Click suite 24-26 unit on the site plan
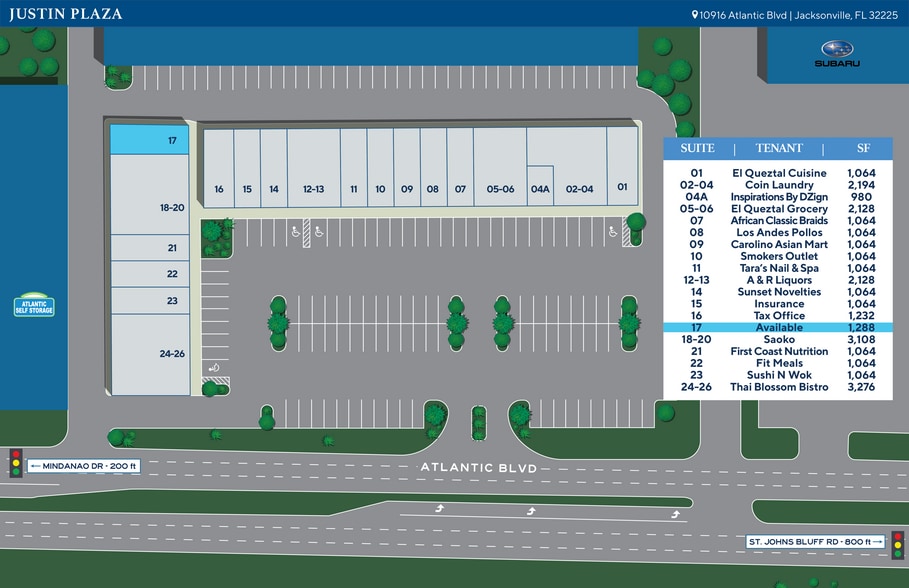909x588 pixels. [x=149, y=354]
